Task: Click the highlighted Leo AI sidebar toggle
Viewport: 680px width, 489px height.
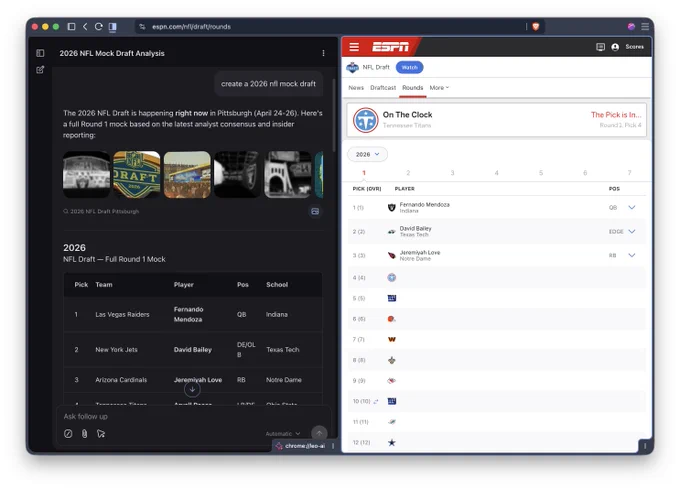Action: pyautogui.click(x=113, y=26)
